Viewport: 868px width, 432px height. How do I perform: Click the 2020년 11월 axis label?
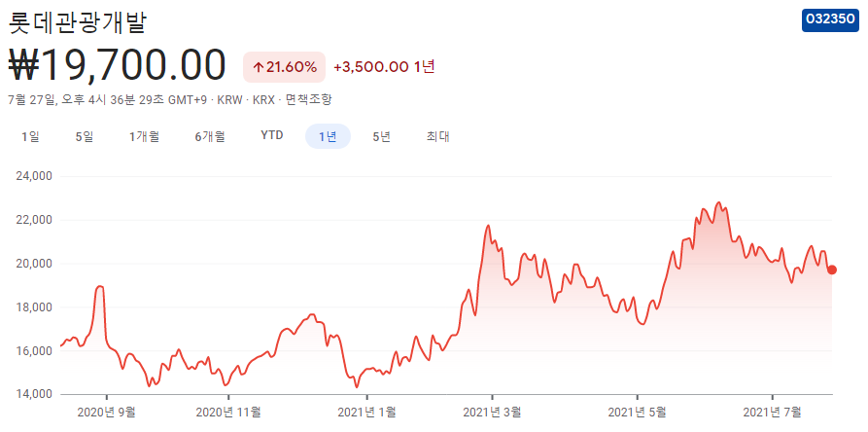click(x=228, y=412)
